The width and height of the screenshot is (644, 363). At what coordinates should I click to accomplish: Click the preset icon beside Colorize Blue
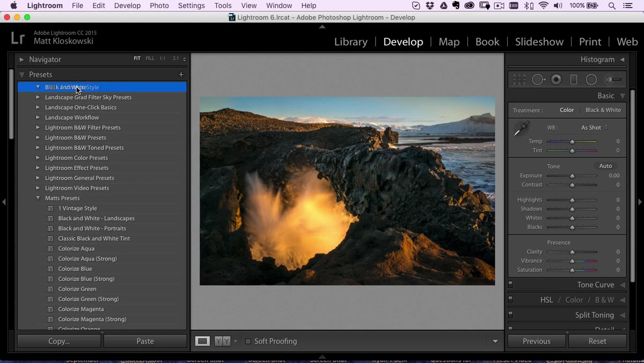tap(50, 269)
